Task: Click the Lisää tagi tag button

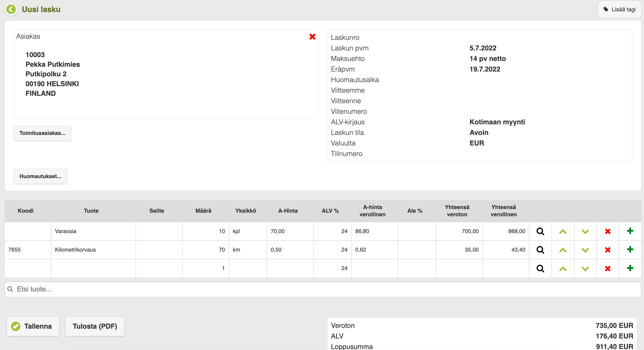Action: tap(620, 10)
